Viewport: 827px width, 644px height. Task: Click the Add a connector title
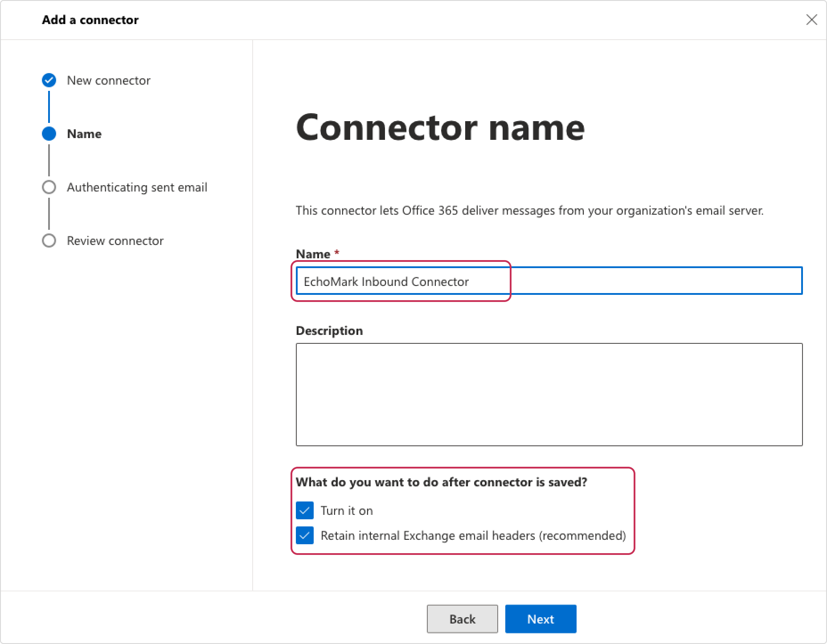tap(90, 20)
